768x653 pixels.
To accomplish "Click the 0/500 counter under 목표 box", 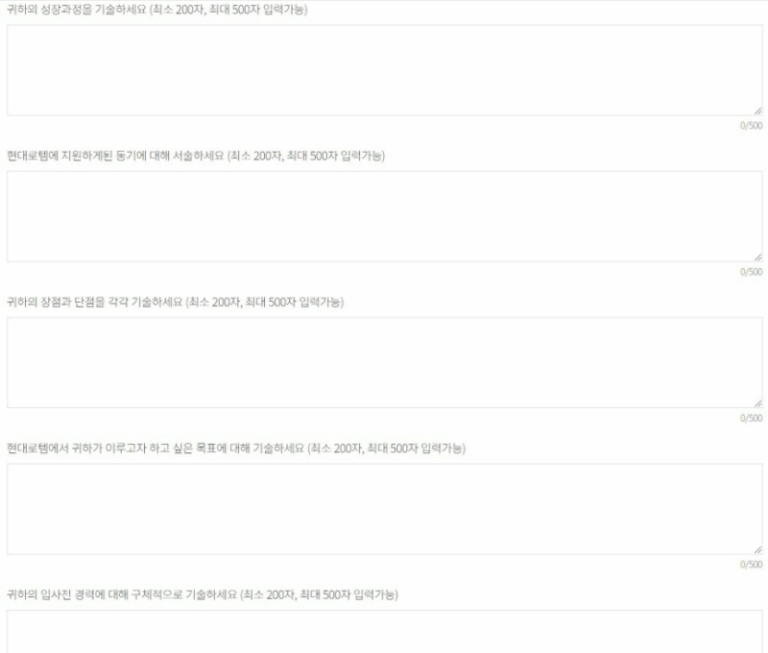I will pyautogui.click(x=751, y=564).
